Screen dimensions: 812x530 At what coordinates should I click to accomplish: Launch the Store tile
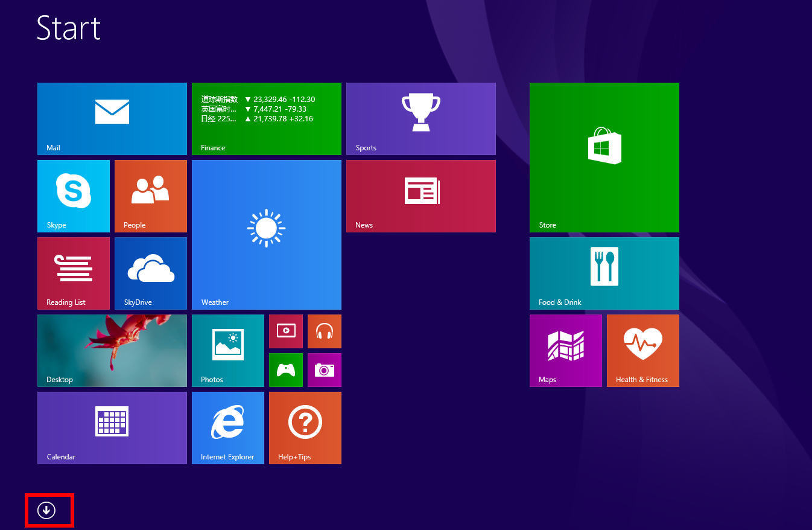click(x=604, y=158)
